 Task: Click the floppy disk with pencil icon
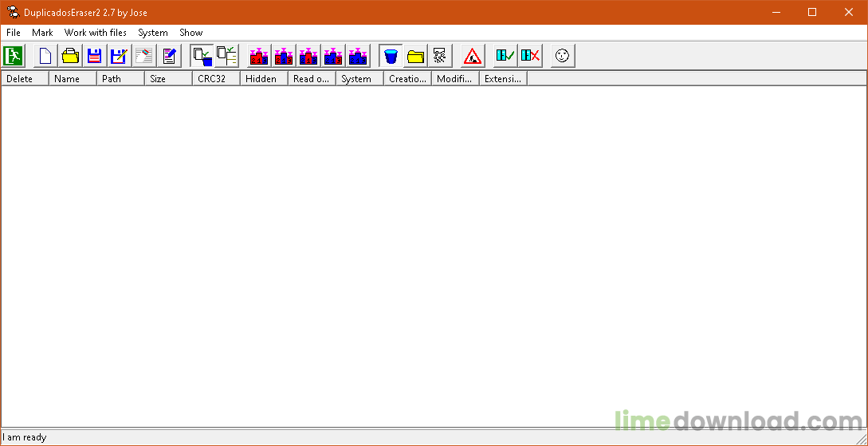119,56
